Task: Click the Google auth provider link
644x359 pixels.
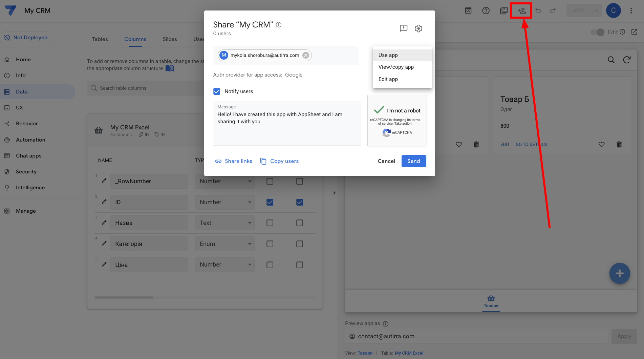Action: pyautogui.click(x=294, y=75)
